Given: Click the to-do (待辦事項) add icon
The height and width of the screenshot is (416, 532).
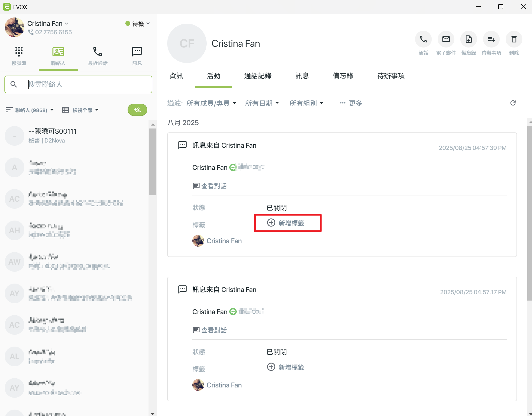Looking at the screenshot, I should (x=491, y=39).
